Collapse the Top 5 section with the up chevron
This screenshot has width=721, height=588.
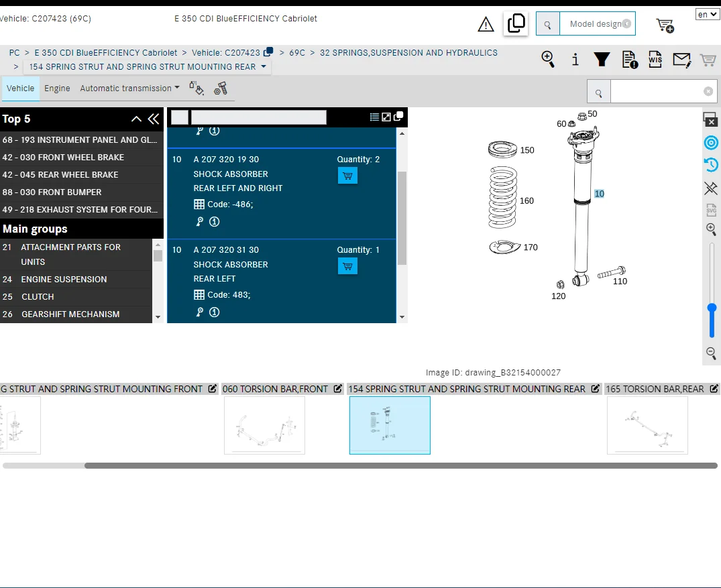click(x=136, y=119)
